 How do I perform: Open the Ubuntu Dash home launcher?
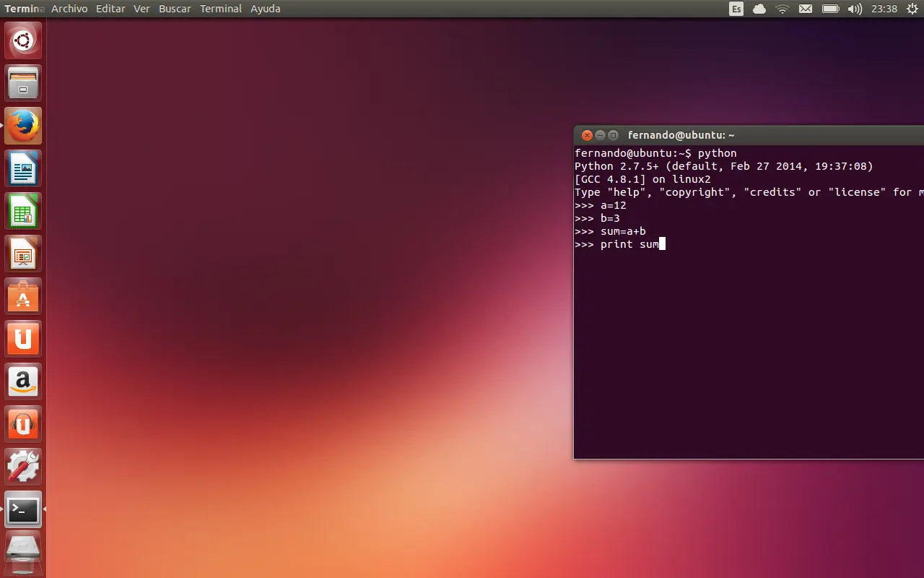23,40
